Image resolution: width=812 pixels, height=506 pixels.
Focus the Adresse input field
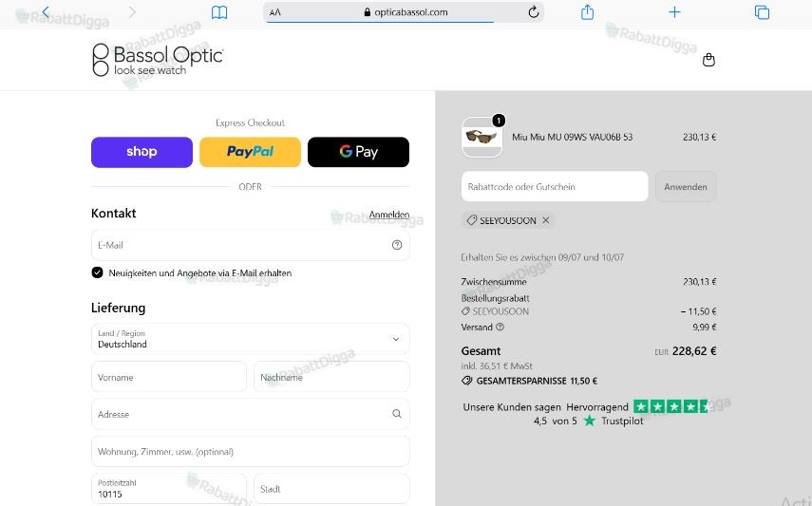pos(250,414)
